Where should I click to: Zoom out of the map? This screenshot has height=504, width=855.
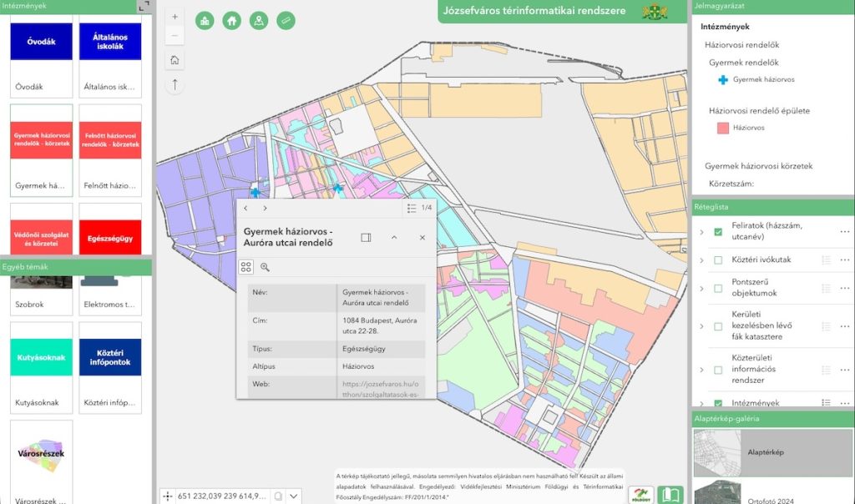pyautogui.click(x=175, y=35)
